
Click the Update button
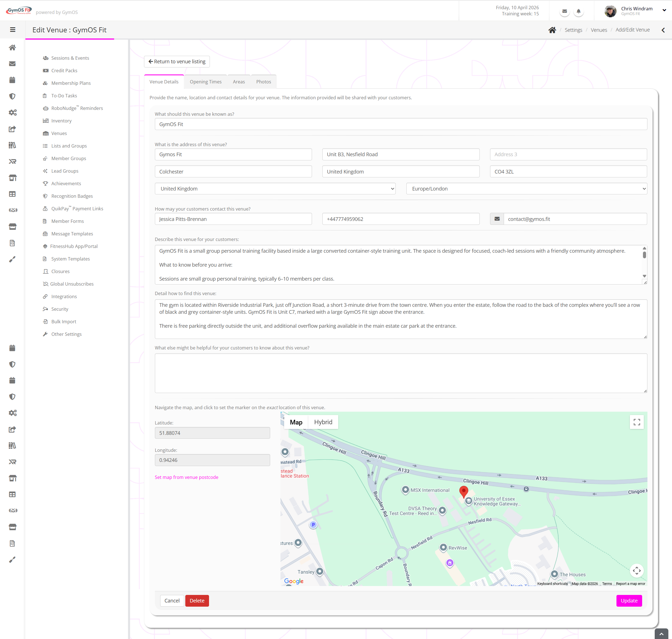point(629,601)
